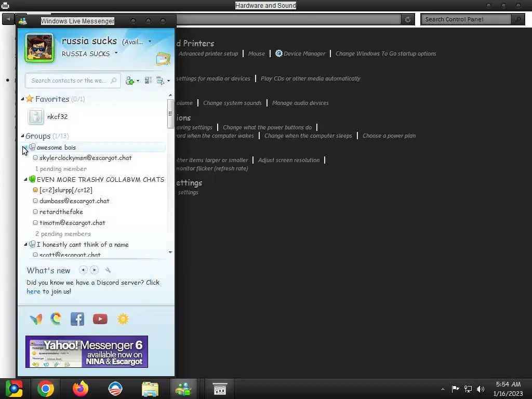Click the change contact list layout icon
Screen dimensions: 532x399
(148, 81)
